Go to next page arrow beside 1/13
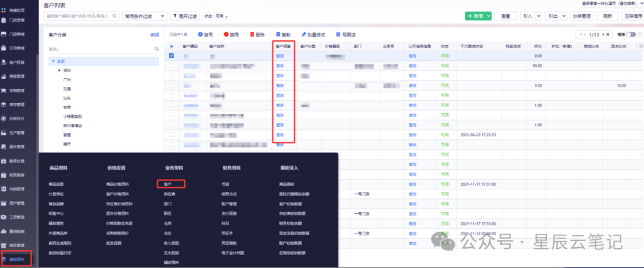 coord(603,35)
